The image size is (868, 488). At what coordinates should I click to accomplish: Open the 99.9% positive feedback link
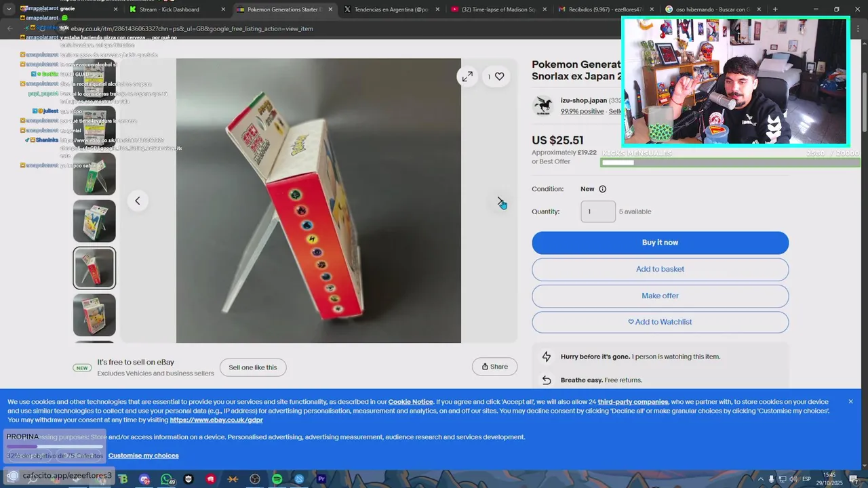pyautogui.click(x=582, y=111)
